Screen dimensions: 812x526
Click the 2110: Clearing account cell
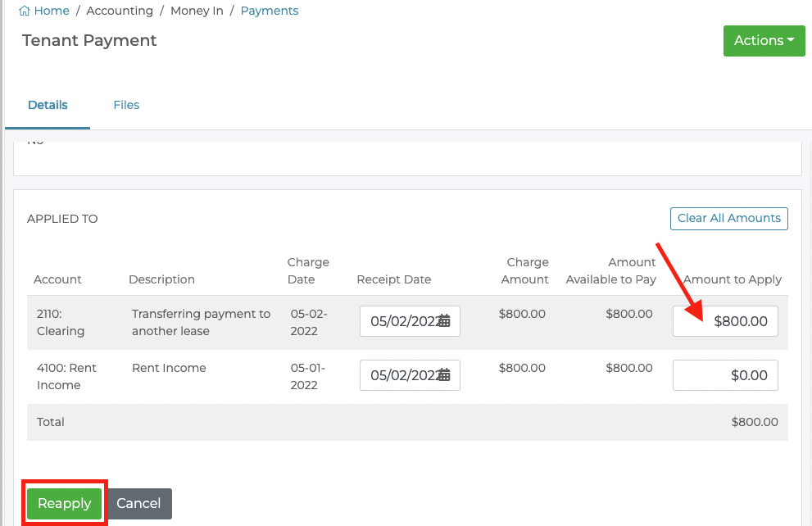coord(61,323)
